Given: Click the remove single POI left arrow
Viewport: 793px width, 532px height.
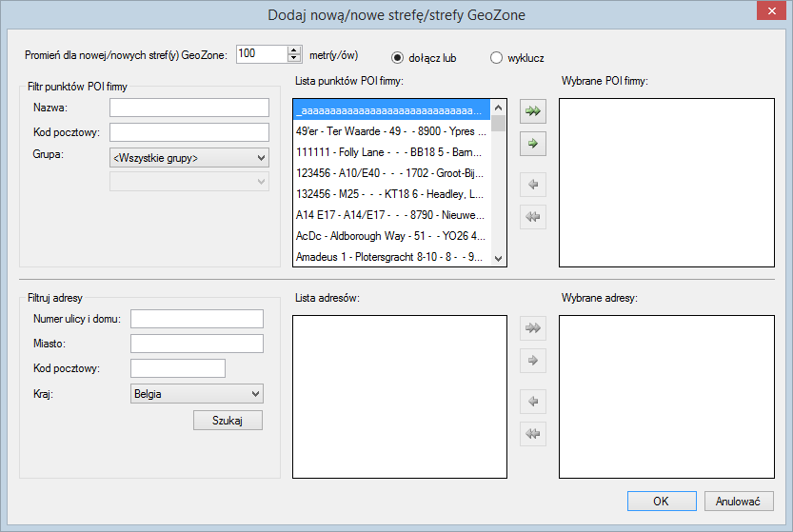Looking at the screenshot, I should coord(533,185).
